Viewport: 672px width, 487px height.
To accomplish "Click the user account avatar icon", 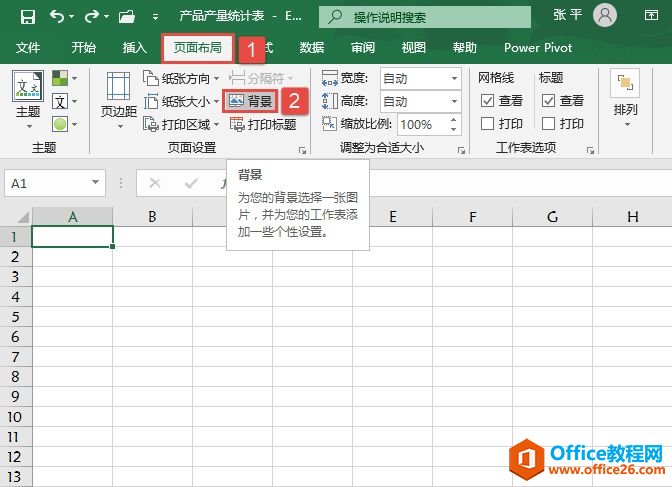I will point(605,15).
